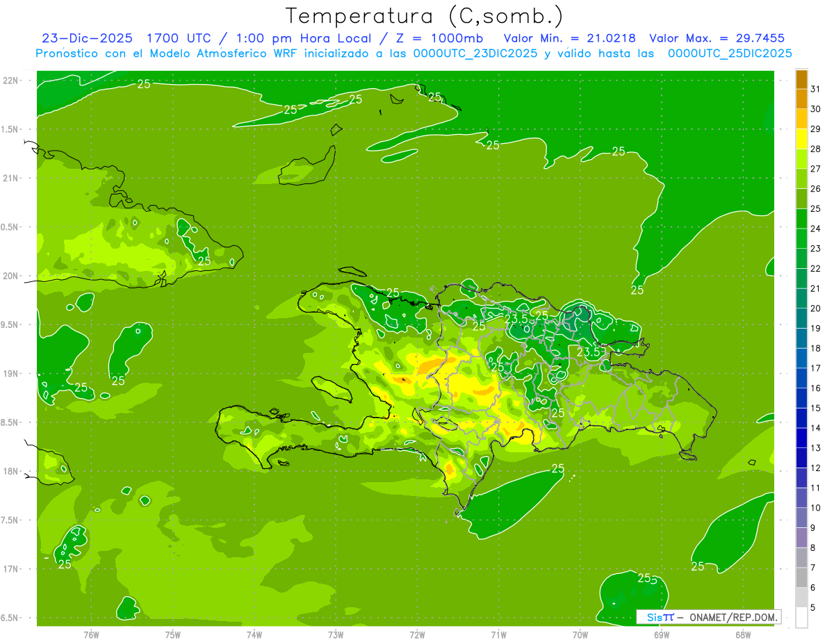Click the '69W' longitude axis label
The height and width of the screenshot is (644, 834).
[x=662, y=636]
